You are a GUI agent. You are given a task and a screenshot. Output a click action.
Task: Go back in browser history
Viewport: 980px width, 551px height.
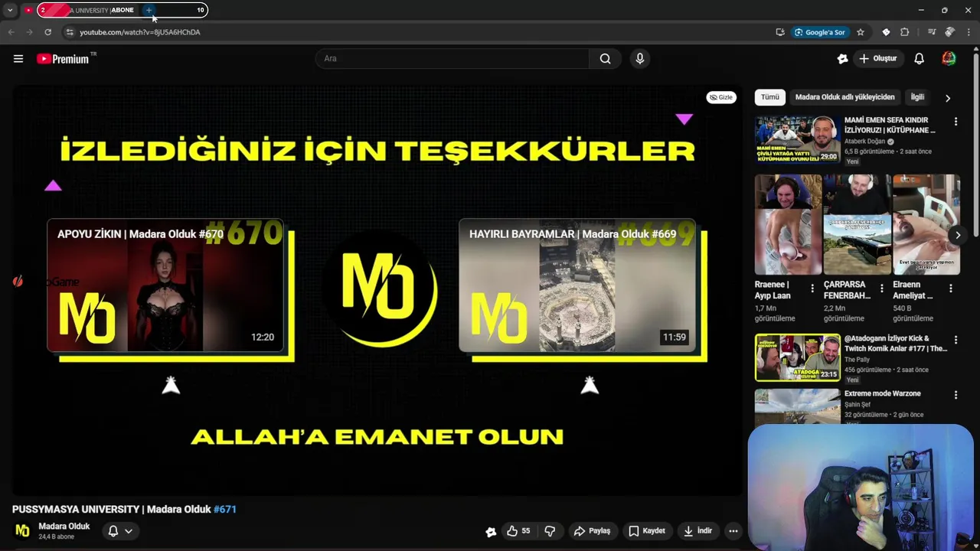11,32
